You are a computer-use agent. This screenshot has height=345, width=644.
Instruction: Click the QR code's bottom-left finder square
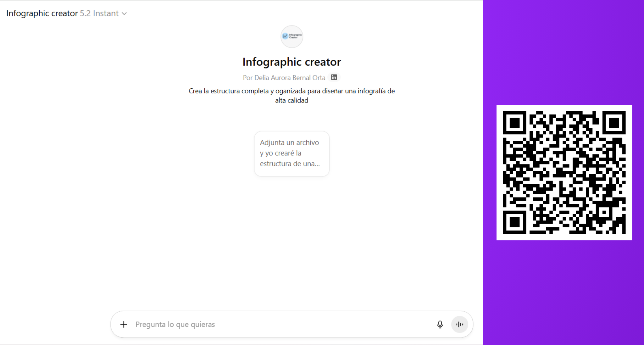(x=514, y=222)
